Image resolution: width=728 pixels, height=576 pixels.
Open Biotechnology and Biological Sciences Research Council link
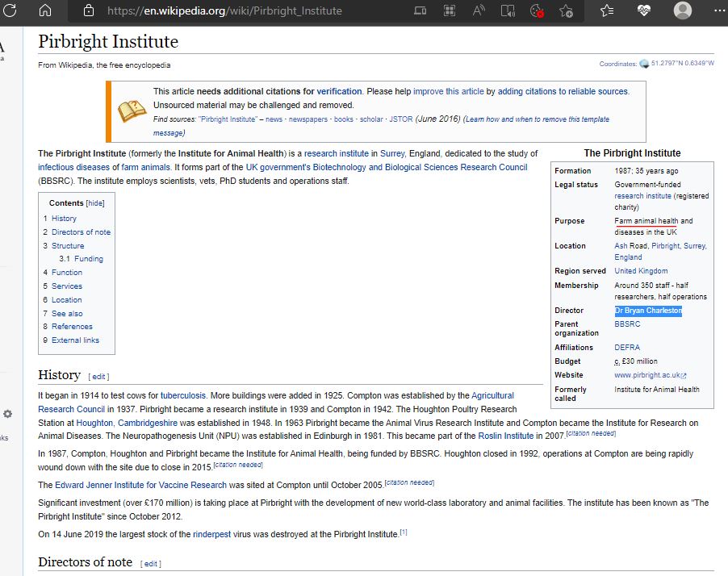[x=420, y=167]
